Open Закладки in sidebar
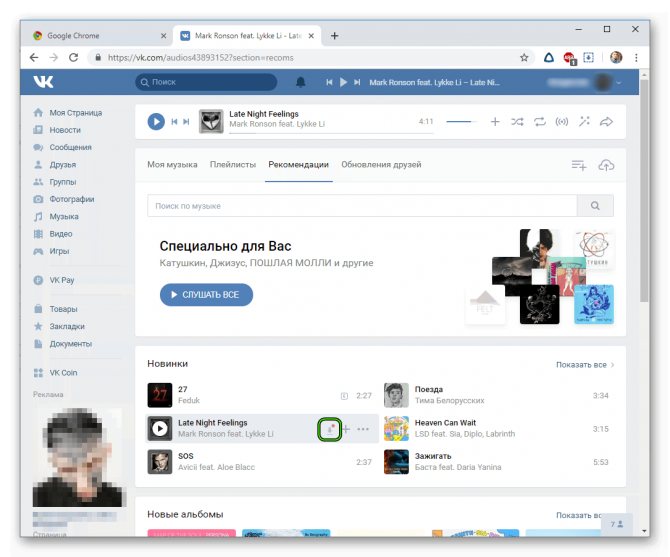 coord(59,326)
